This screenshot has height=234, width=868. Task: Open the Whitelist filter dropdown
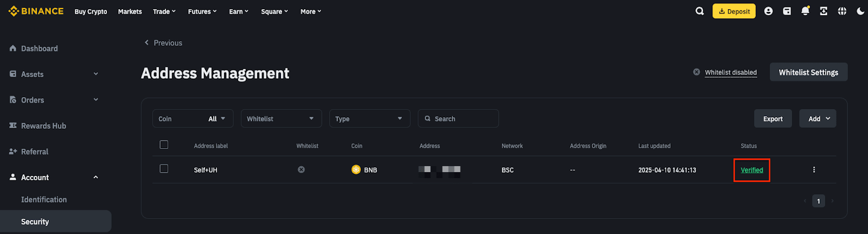(x=281, y=118)
